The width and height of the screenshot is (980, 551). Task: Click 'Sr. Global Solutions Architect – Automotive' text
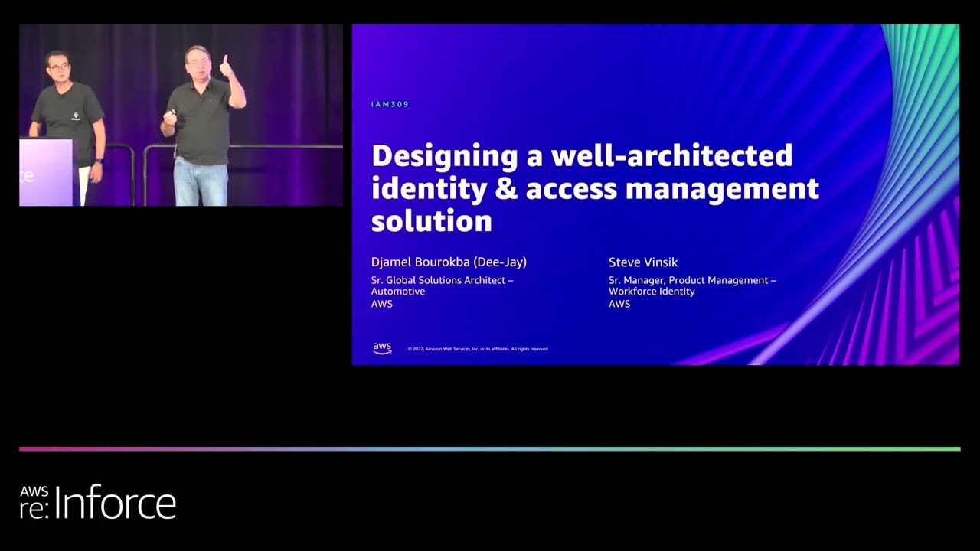click(442, 285)
